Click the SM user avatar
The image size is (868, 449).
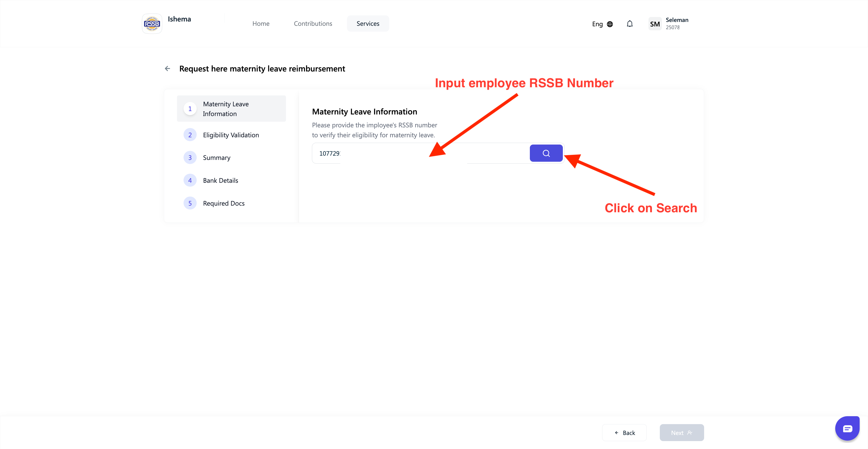tap(655, 24)
